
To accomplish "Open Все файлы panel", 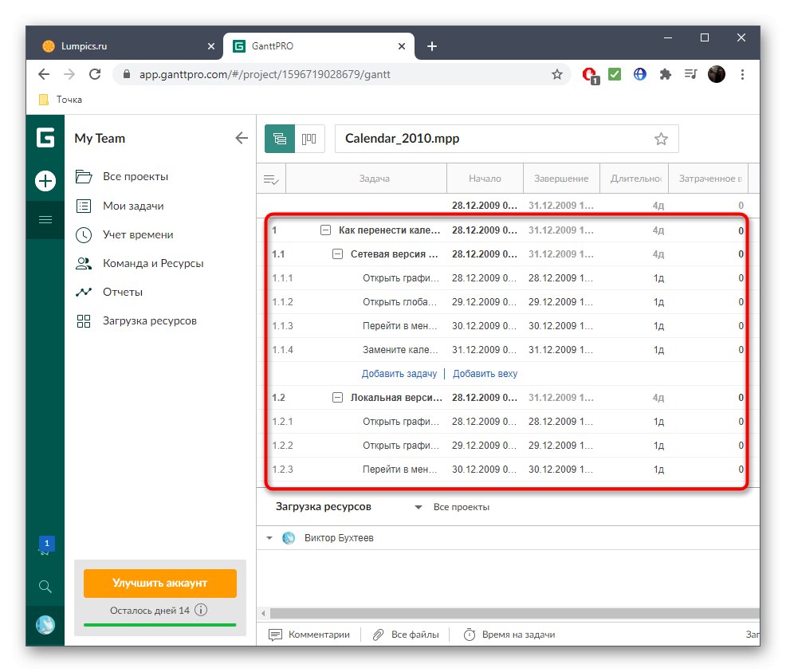I will (406, 635).
